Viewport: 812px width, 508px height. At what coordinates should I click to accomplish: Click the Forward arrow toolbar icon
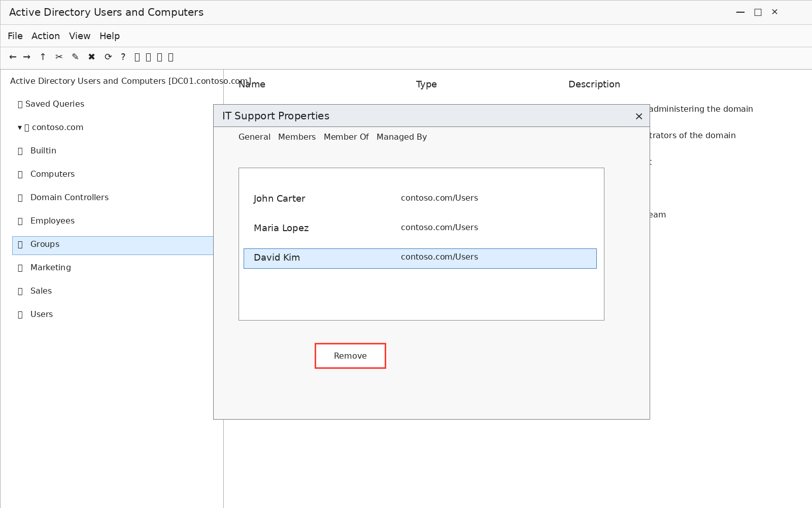point(27,57)
